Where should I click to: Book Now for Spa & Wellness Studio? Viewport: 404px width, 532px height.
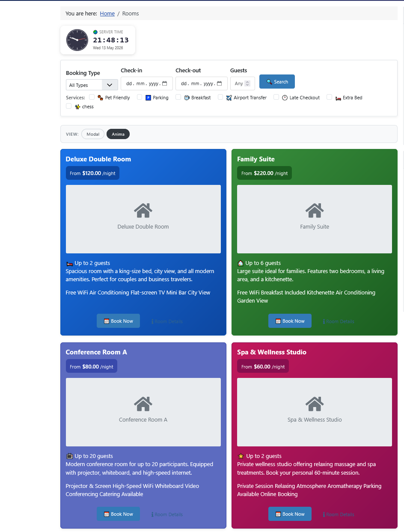click(290, 514)
